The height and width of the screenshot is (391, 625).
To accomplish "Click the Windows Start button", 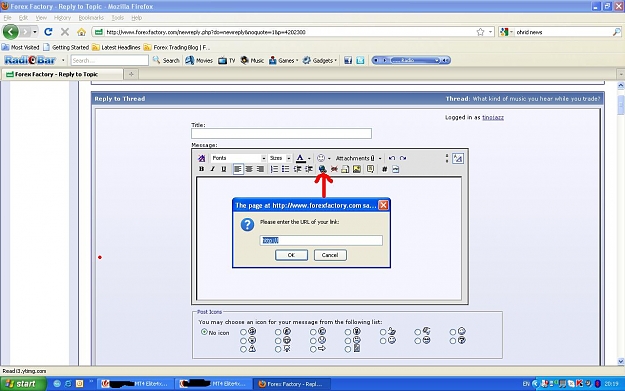I will point(23,384).
